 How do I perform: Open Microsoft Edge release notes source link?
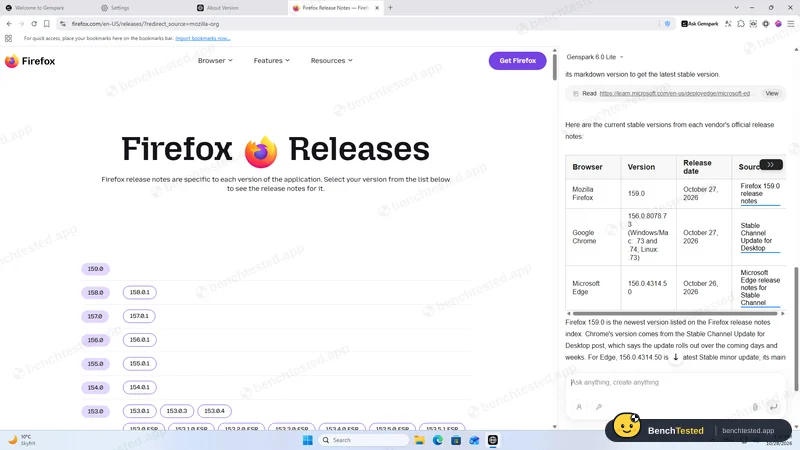[760, 287]
